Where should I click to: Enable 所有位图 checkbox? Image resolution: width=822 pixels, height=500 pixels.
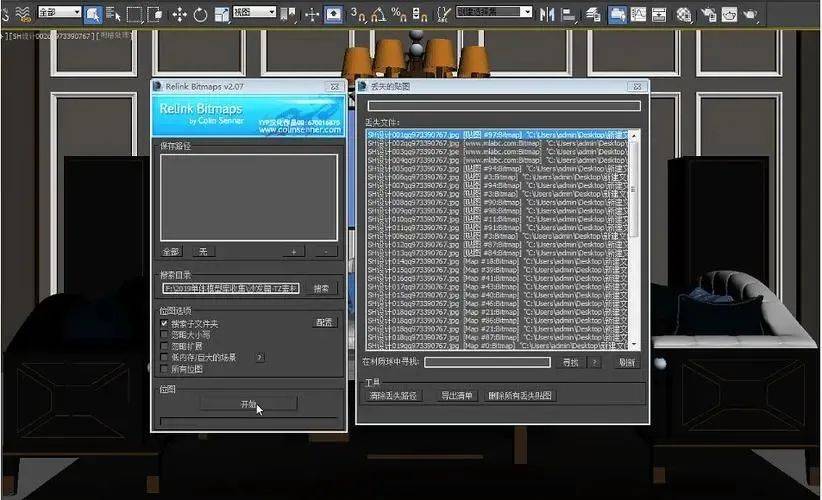tap(164, 369)
